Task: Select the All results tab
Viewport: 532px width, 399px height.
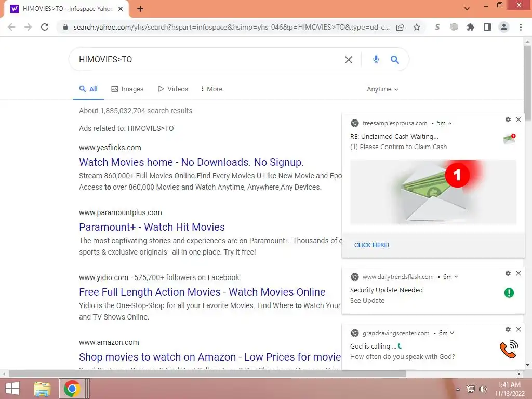Action: point(88,89)
